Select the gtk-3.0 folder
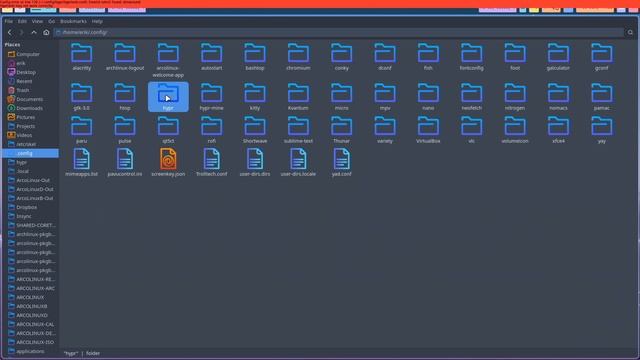The height and width of the screenshot is (360, 640). pyautogui.click(x=82, y=97)
